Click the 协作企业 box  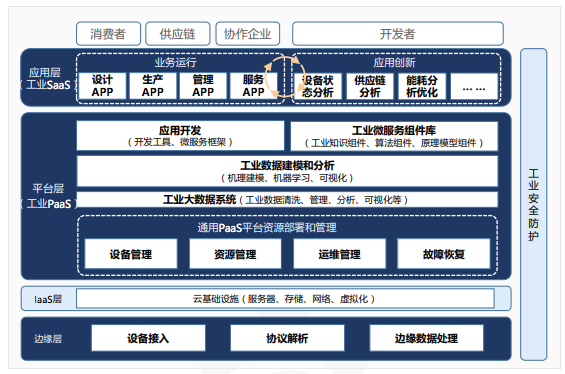click(x=248, y=34)
